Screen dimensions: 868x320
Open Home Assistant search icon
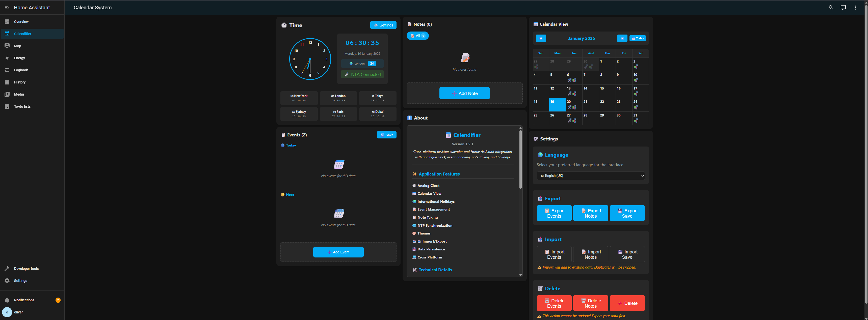(831, 7)
